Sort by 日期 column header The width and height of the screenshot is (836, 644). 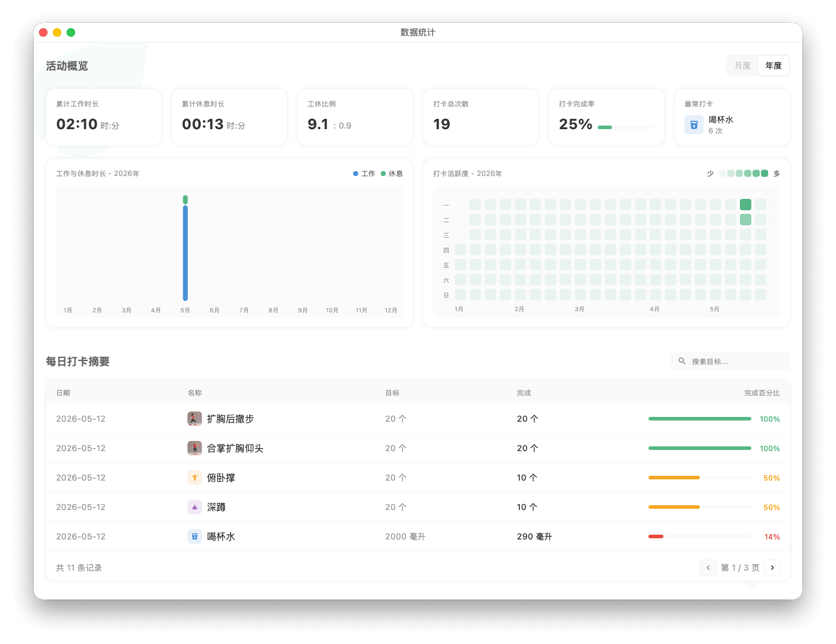pyautogui.click(x=63, y=393)
